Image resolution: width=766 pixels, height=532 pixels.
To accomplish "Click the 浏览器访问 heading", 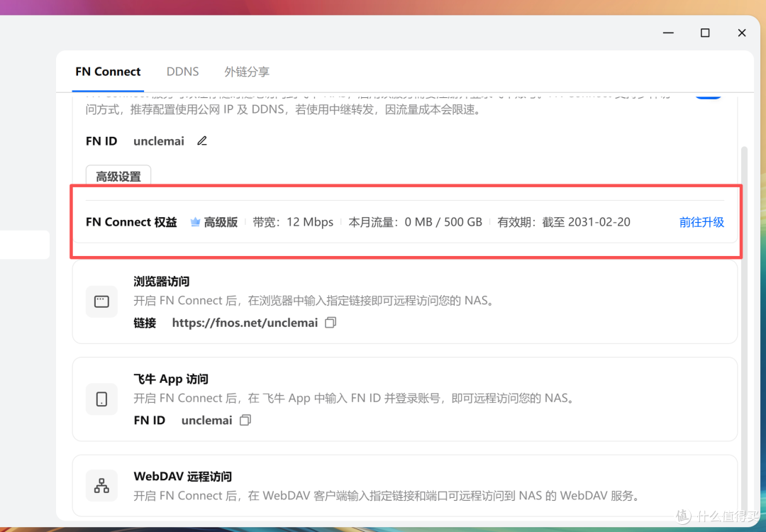I will point(161,282).
